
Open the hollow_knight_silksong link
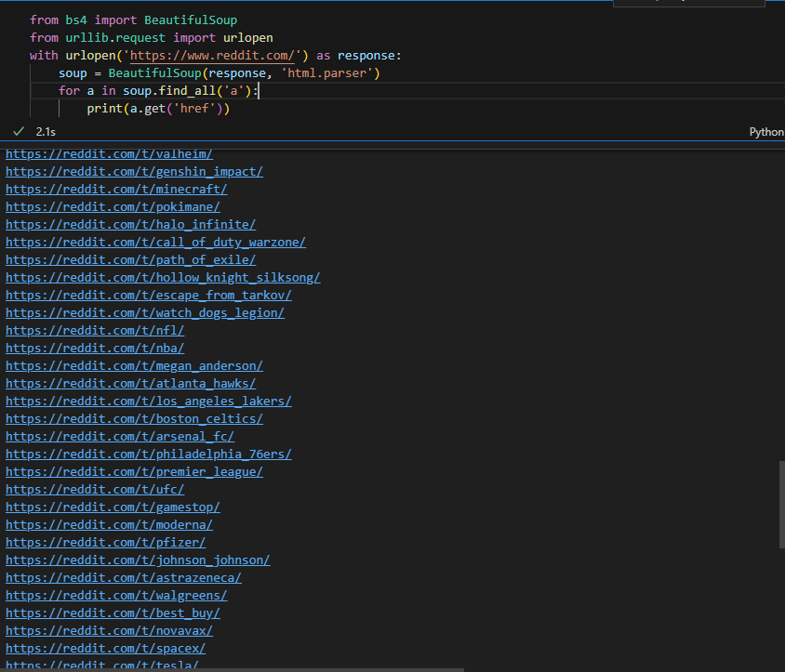(x=163, y=277)
